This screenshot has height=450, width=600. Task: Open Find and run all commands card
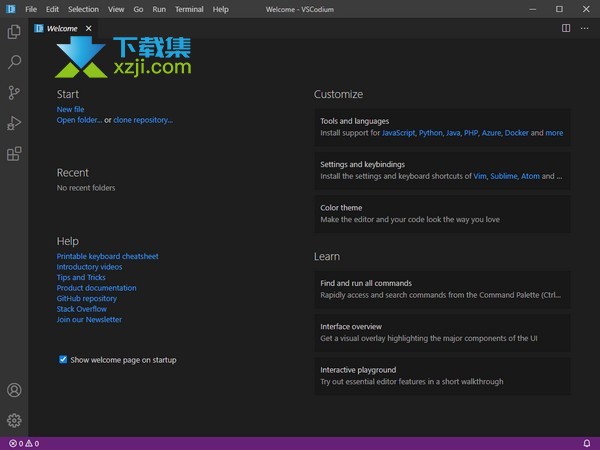click(442, 289)
